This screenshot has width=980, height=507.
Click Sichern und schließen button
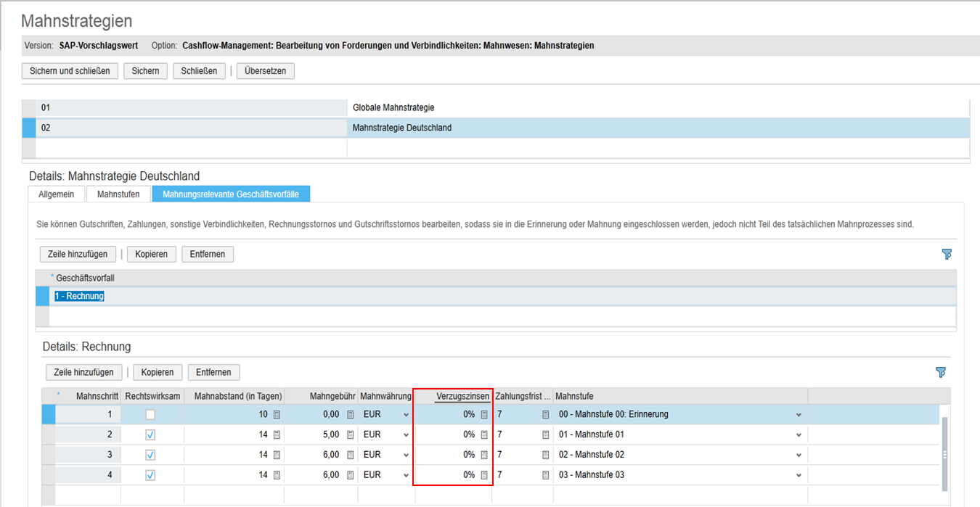pos(70,71)
